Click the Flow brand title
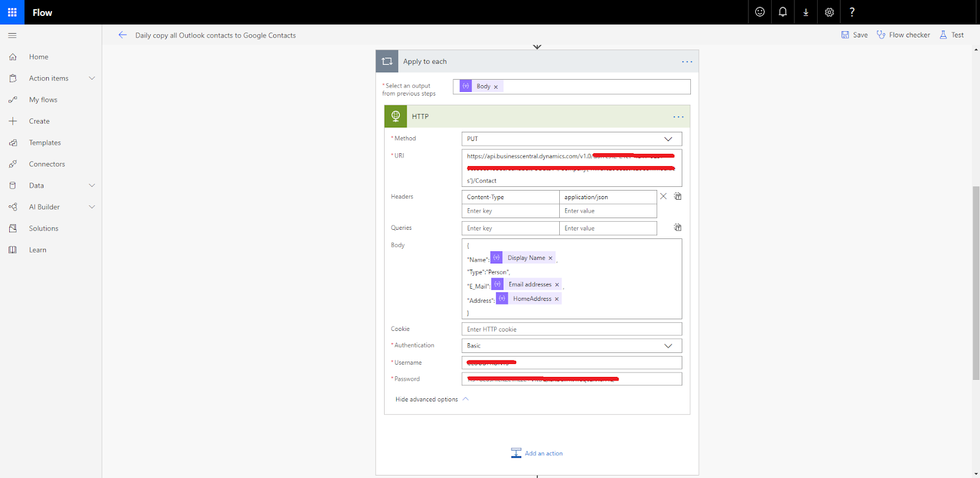The image size is (980, 478). click(42, 12)
